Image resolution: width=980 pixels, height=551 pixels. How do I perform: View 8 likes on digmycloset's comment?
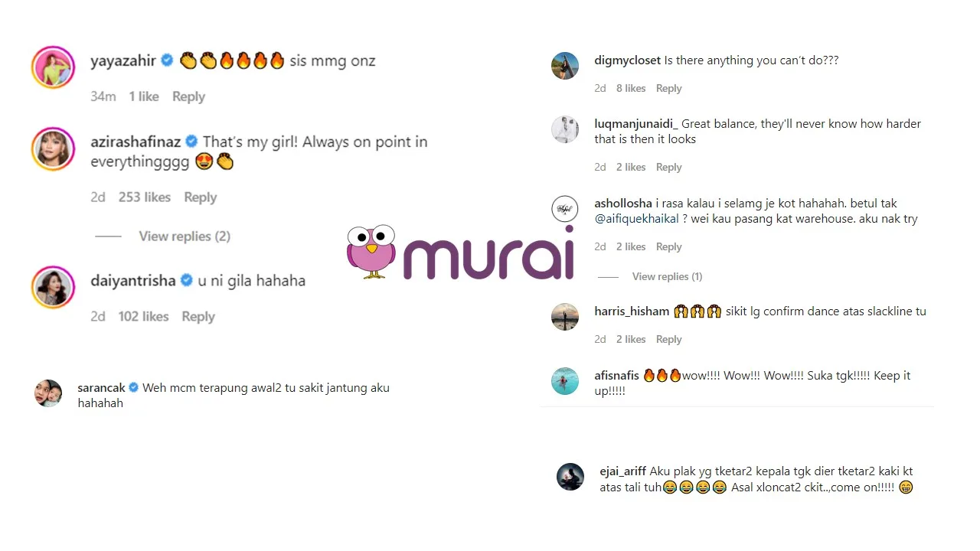pyautogui.click(x=631, y=88)
